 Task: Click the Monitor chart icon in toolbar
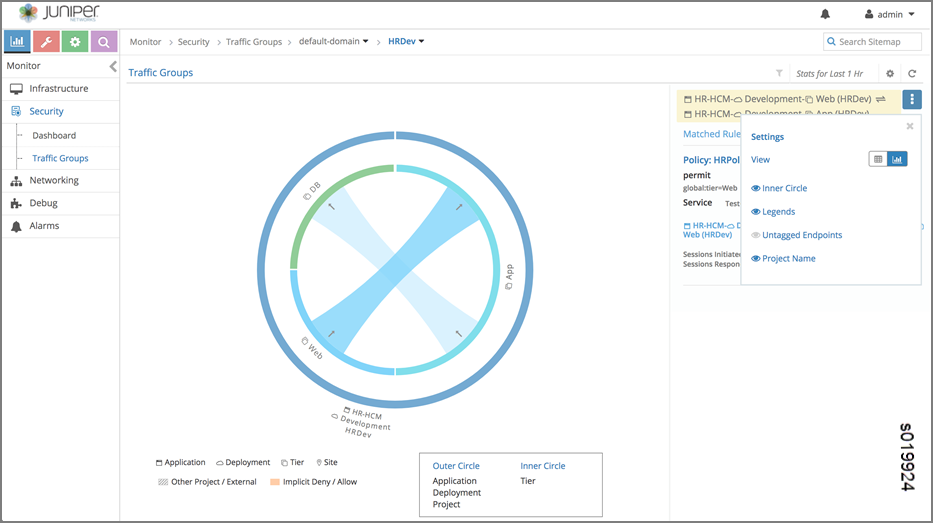[x=17, y=42]
